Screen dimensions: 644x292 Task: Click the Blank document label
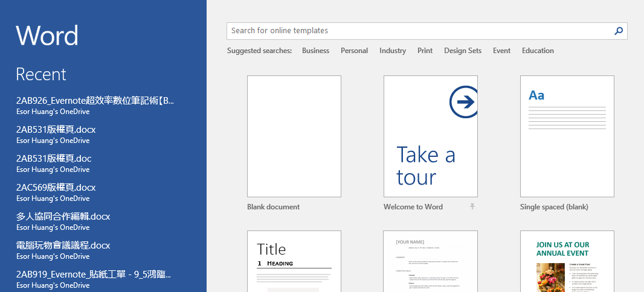click(274, 207)
